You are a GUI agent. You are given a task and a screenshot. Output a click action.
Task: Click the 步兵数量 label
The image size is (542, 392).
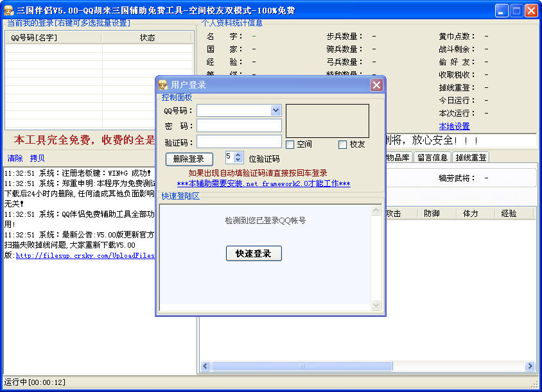[344, 37]
